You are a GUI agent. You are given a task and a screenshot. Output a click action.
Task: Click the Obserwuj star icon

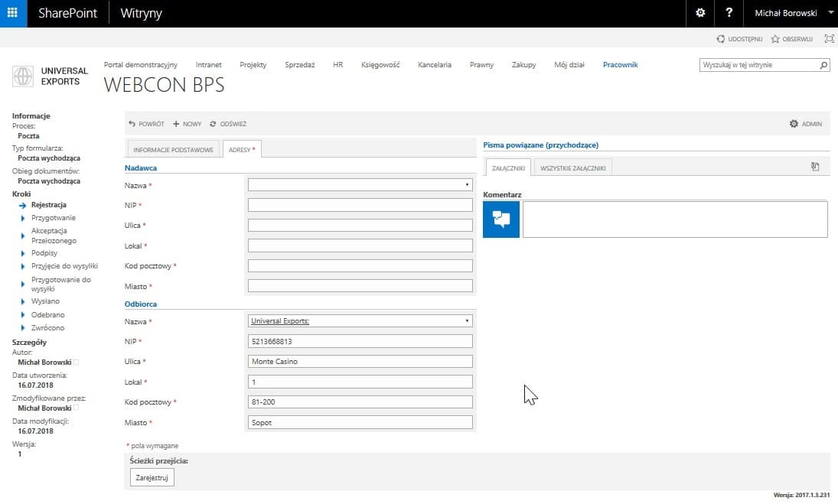coord(775,39)
